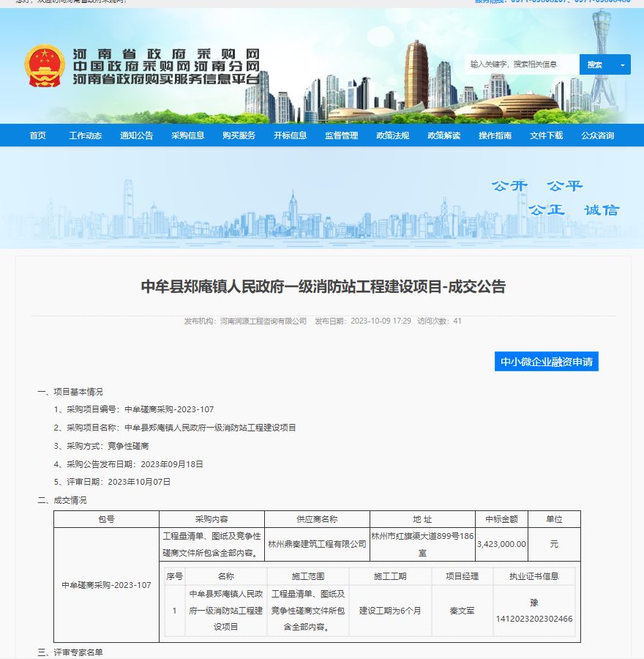Click the announcement title heading text
This screenshot has height=659, width=644.
323,286
